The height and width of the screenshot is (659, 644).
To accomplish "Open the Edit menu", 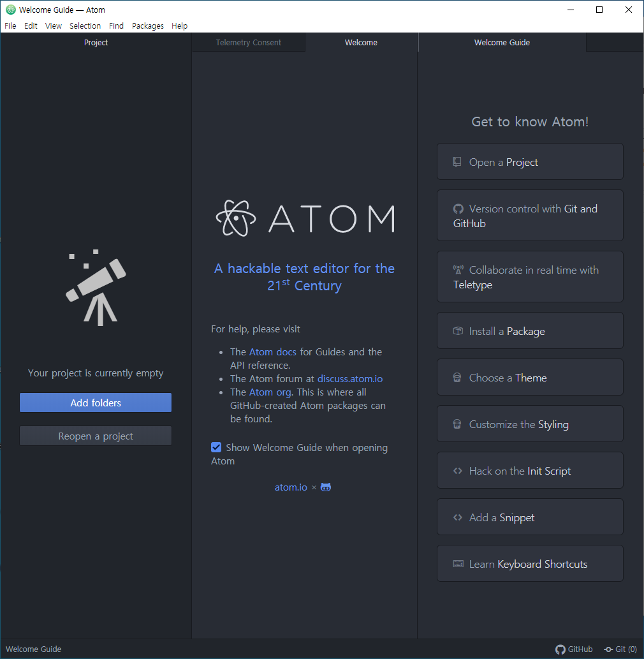I will (31, 26).
